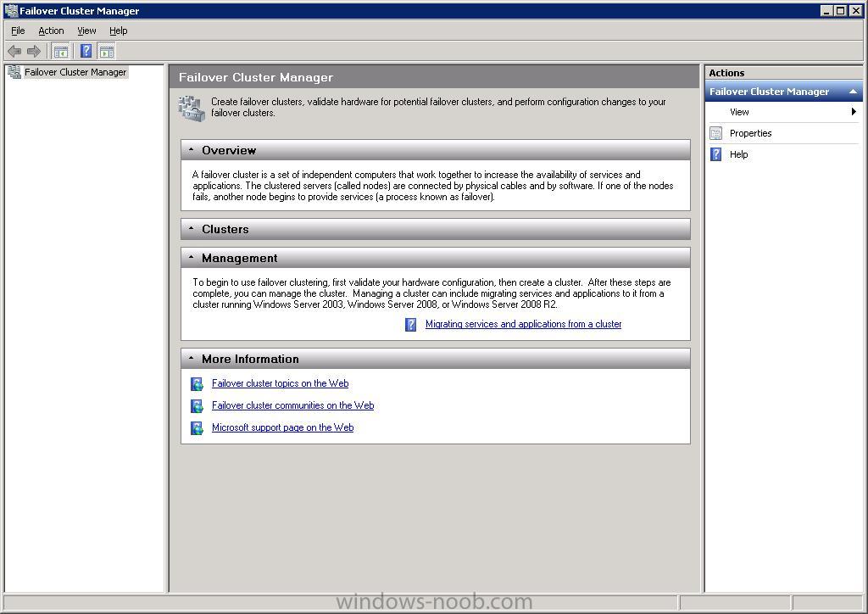Click the application icon in the title bar
868x614 pixels.
[x=11, y=10]
